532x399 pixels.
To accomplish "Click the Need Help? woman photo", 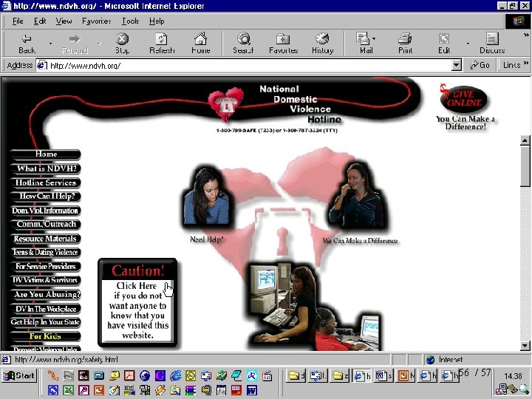I will pyautogui.click(x=207, y=197).
